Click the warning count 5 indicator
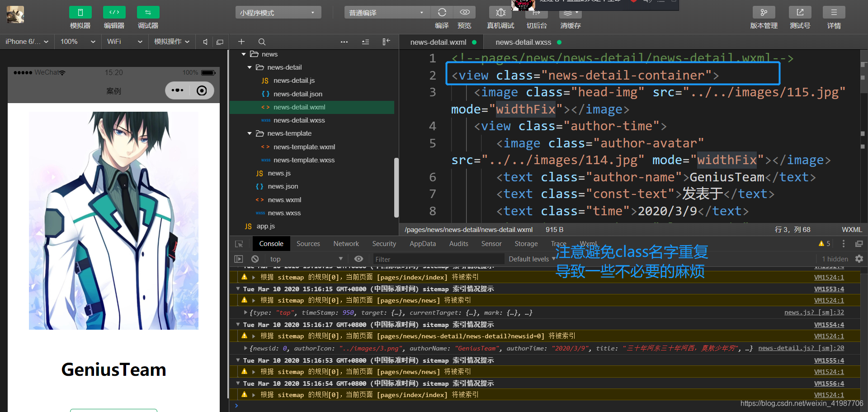 click(824, 244)
